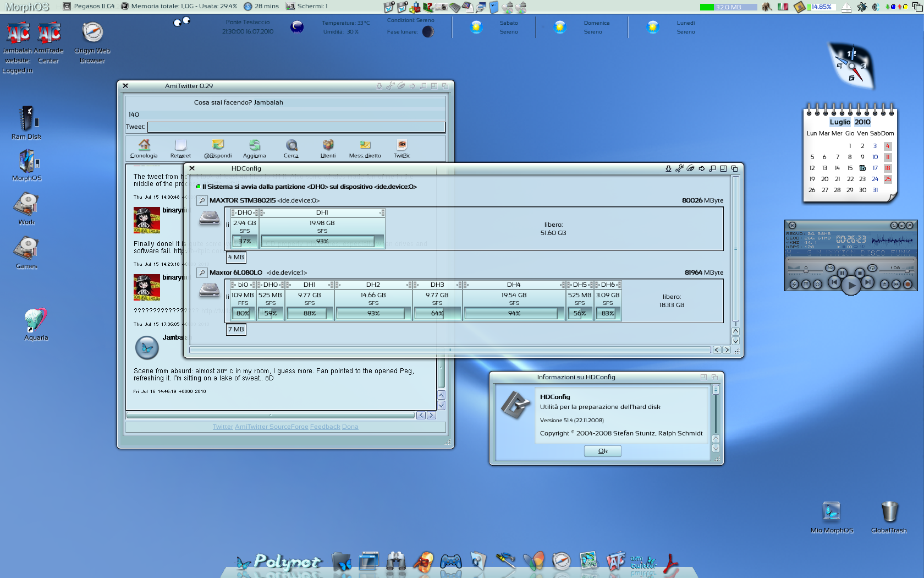
Task: Click magnifier icon beside MAXTOR STM380215
Action: [x=202, y=200]
